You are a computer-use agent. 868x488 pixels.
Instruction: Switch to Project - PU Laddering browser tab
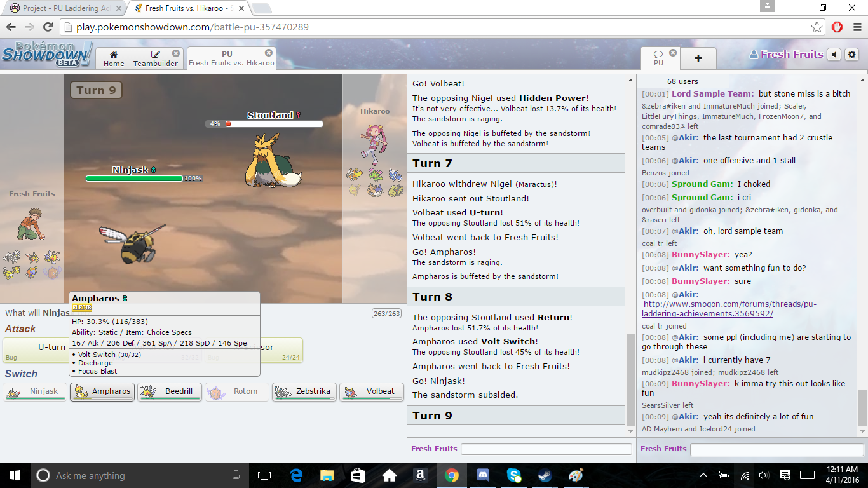click(x=64, y=8)
